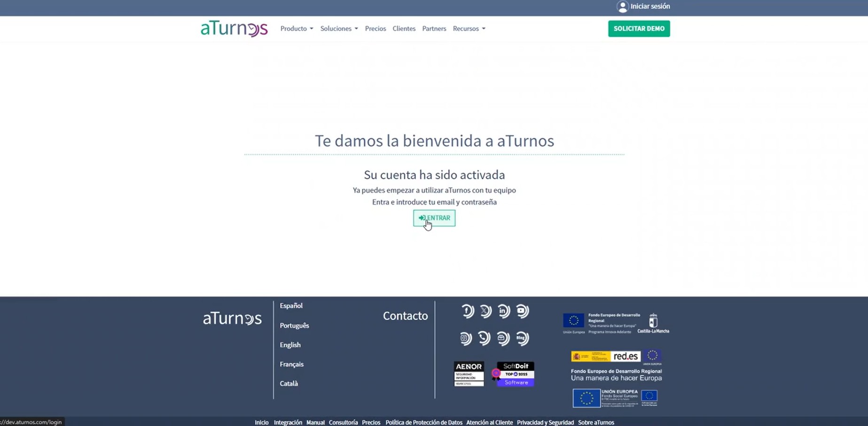The width and height of the screenshot is (868, 426).
Task: Expand the Soluciones dropdown menu
Action: point(339,29)
